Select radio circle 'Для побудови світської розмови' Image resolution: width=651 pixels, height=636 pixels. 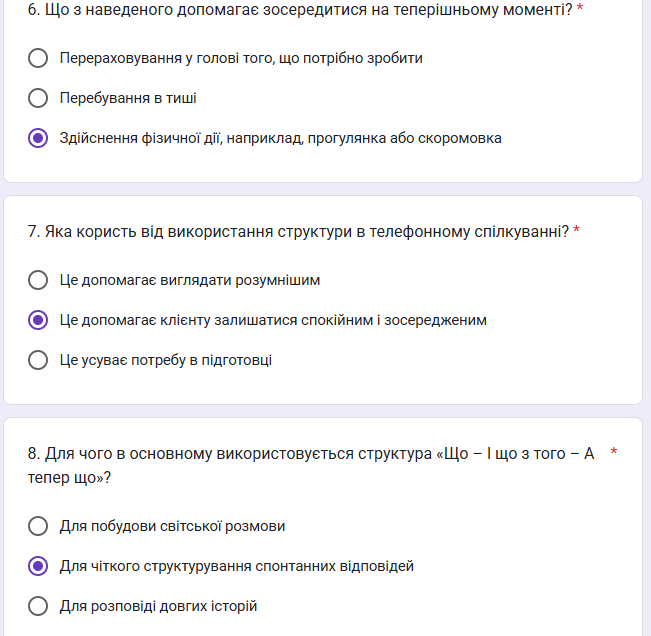pos(38,526)
